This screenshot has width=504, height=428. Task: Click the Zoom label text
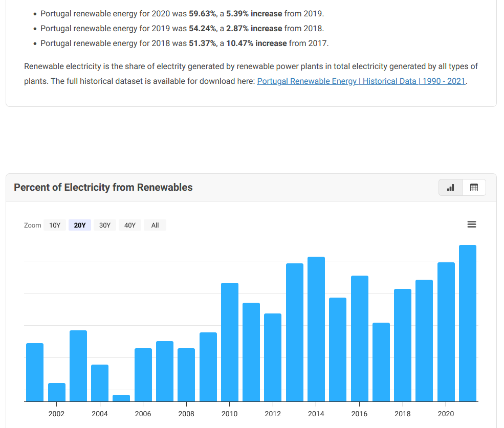(32, 225)
